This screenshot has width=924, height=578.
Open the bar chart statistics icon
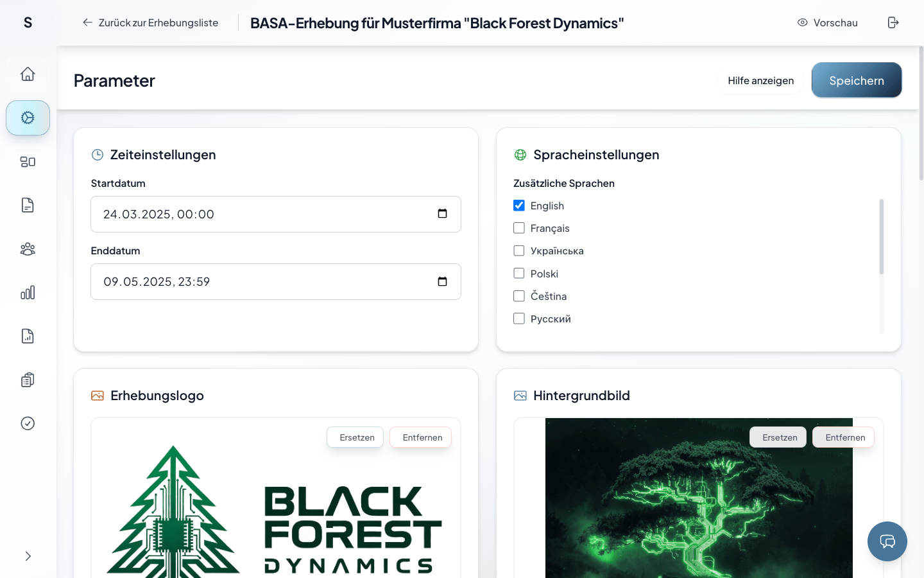pos(28,292)
